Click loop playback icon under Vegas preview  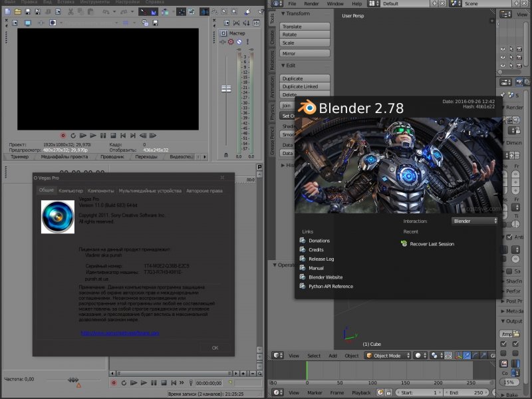point(73,136)
